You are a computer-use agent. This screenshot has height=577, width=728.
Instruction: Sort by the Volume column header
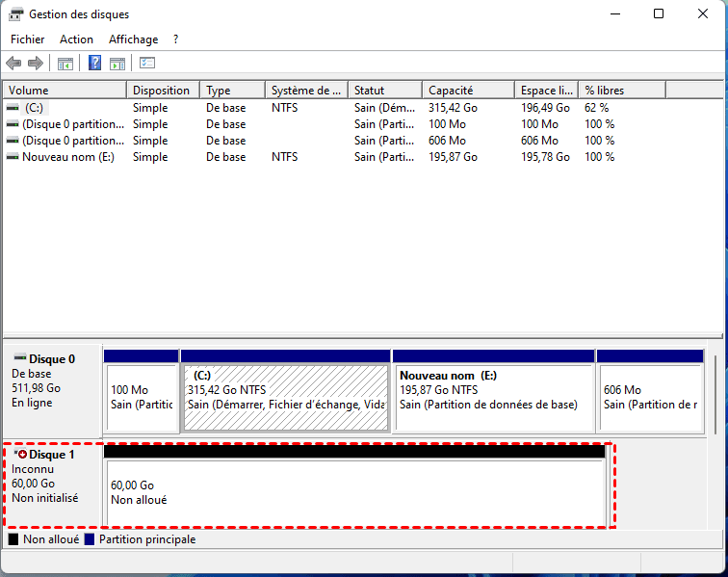(65, 91)
